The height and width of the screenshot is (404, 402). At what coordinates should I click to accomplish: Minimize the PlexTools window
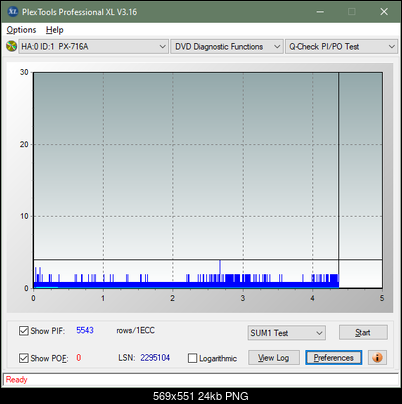click(320, 12)
